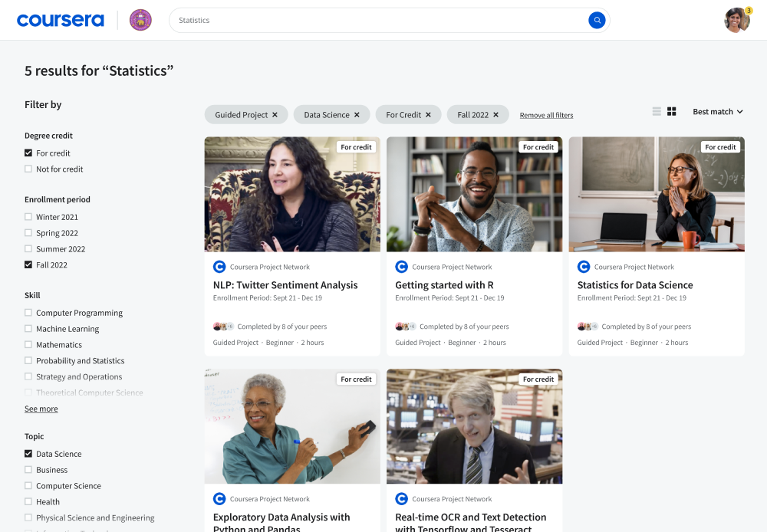Viewport: 767px width, 532px height.
Task: Remove the Fall 2022 filter chip
Action: coord(495,114)
